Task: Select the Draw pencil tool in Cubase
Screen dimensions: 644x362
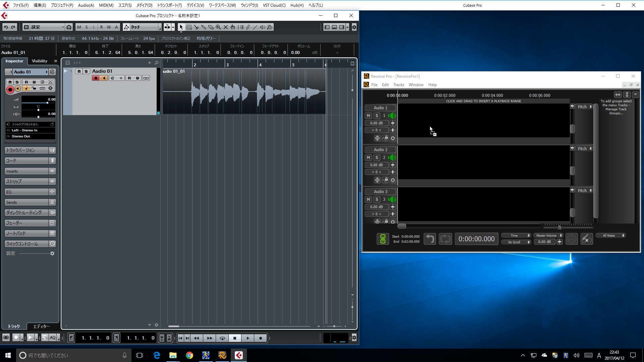Action: [248, 27]
